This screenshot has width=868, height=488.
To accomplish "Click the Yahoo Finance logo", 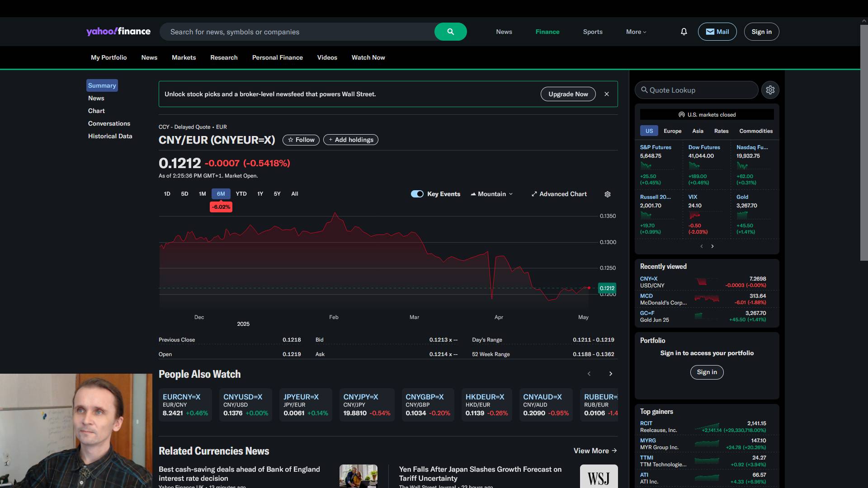I will coord(118,32).
